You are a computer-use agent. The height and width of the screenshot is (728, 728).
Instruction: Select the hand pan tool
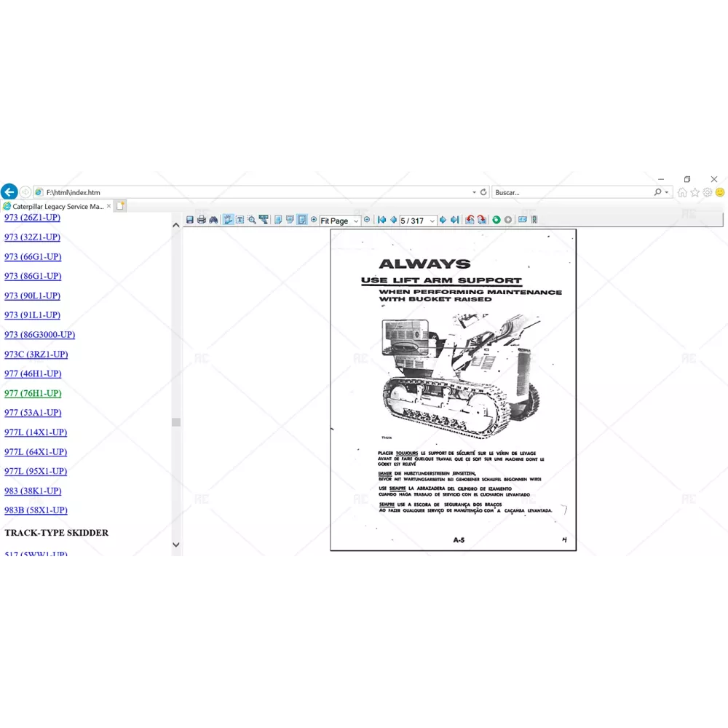point(228,220)
